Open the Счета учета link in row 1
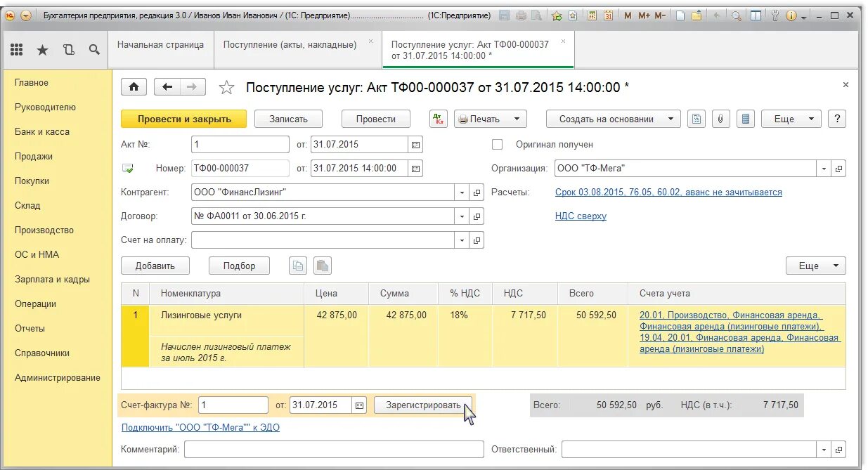868x470 pixels. 739,332
